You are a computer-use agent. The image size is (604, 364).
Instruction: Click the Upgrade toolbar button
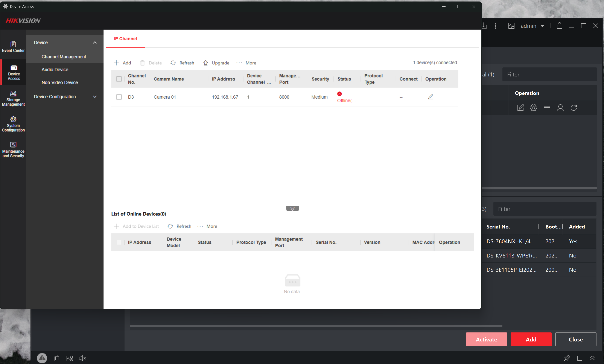(216, 63)
